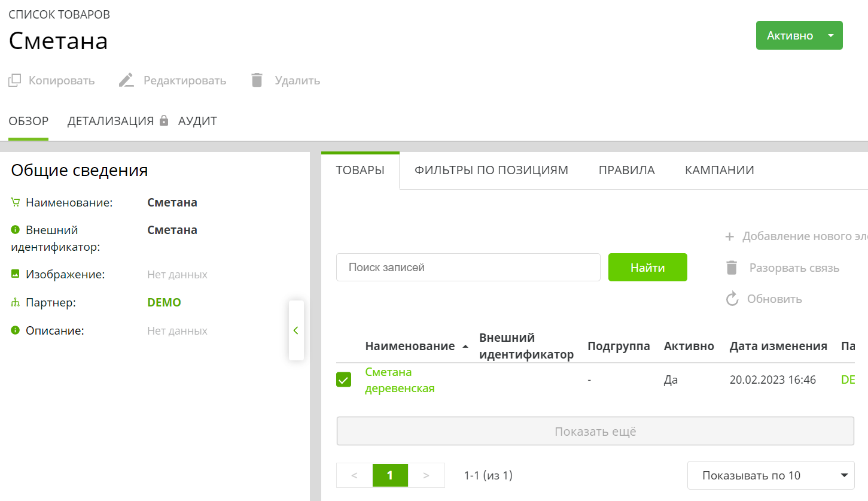The height and width of the screenshot is (501, 868).
Task: Open the Активно status dropdown arrow
Action: (x=830, y=35)
